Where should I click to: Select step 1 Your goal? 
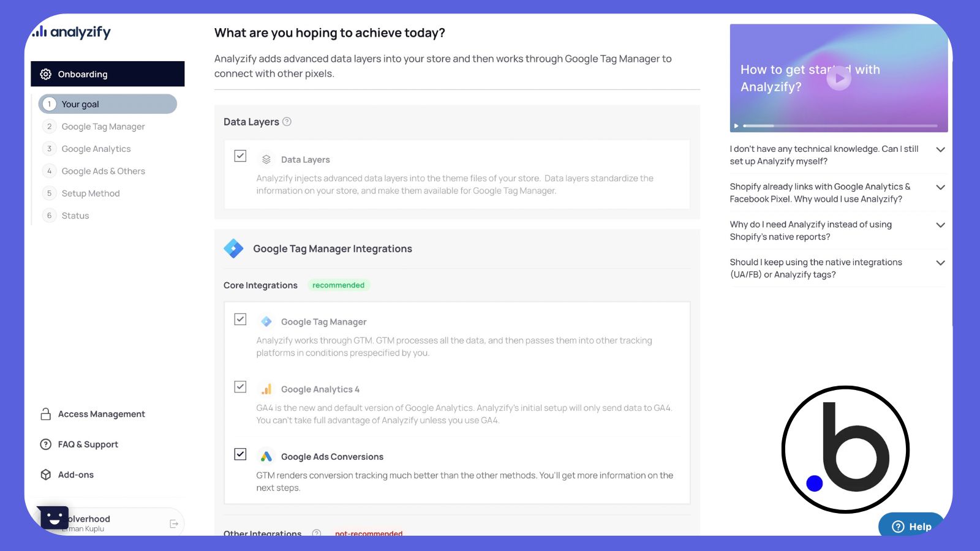click(x=108, y=104)
